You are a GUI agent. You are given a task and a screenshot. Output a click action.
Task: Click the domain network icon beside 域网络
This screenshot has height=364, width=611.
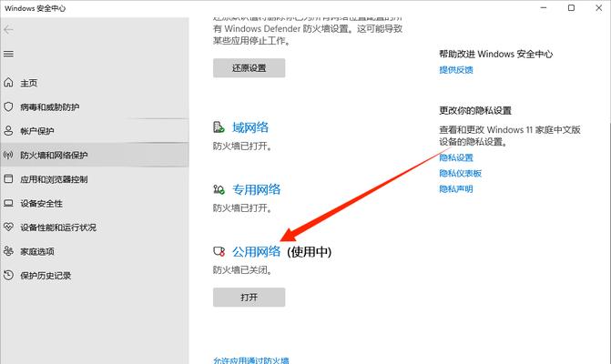219,127
